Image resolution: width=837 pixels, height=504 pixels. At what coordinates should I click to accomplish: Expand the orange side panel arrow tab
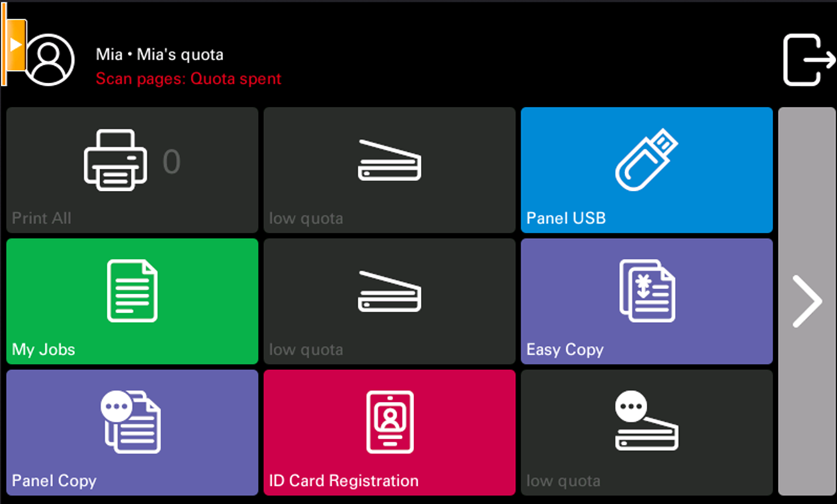[15, 44]
